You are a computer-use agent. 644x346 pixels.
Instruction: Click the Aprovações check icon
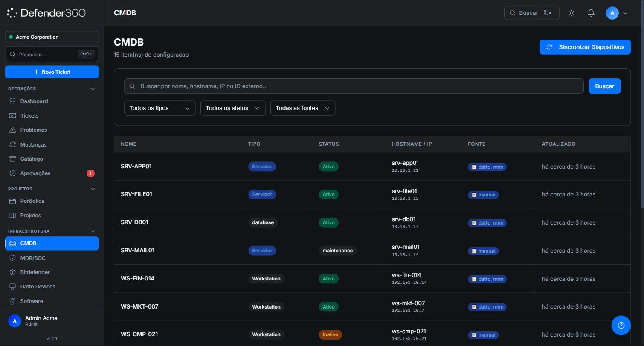tap(13, 173)
